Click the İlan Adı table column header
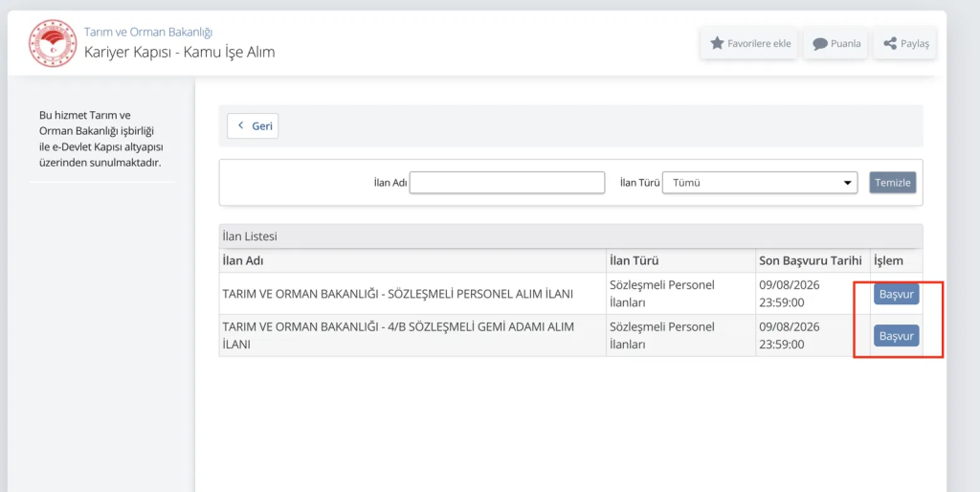The image size is (980, 492). tap(243, 260)
